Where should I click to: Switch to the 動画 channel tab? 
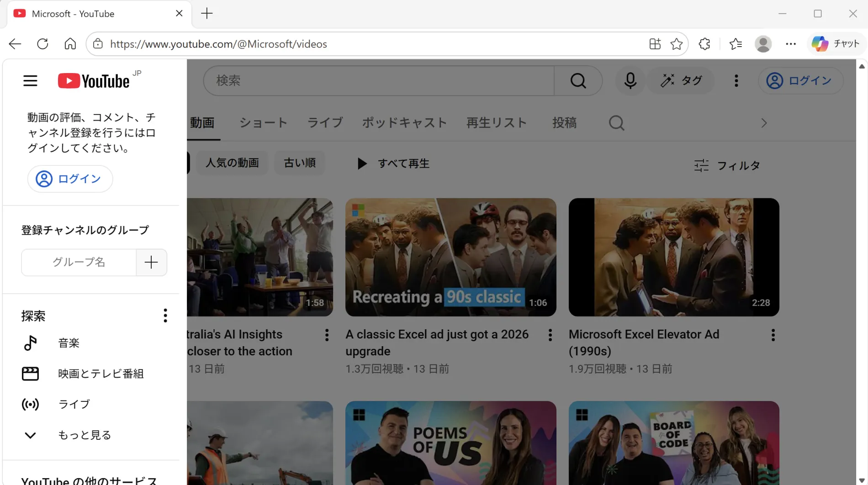point(202,123)
